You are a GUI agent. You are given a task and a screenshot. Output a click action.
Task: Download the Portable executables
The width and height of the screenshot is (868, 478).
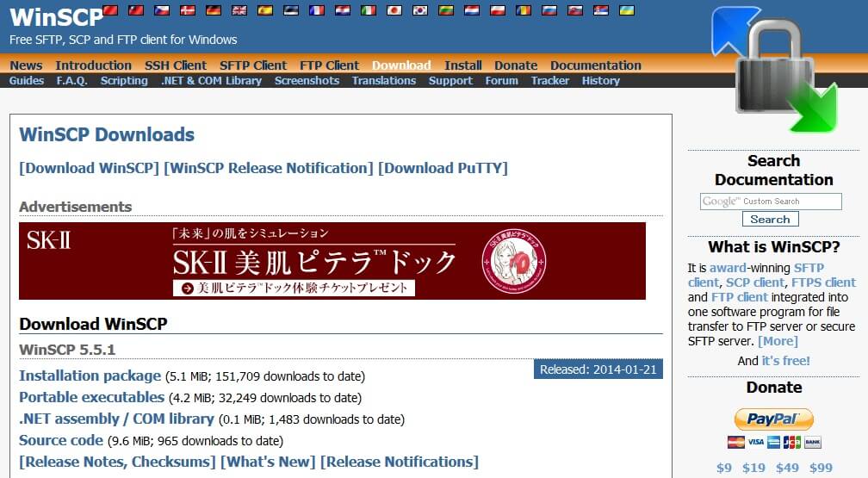pos(91,397)
